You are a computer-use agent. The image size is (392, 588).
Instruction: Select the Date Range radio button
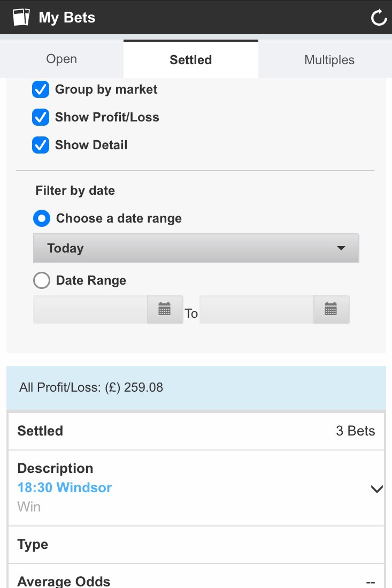(x=42, y=280)
